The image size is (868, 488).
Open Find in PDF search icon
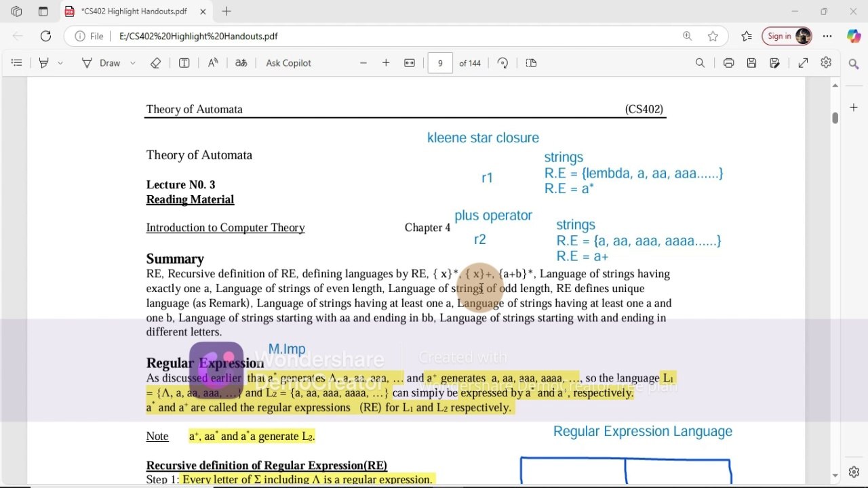[x=700, y=63]
